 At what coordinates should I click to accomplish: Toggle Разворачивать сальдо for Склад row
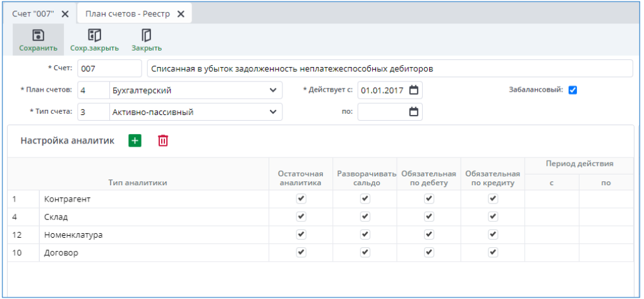[365, 217]
